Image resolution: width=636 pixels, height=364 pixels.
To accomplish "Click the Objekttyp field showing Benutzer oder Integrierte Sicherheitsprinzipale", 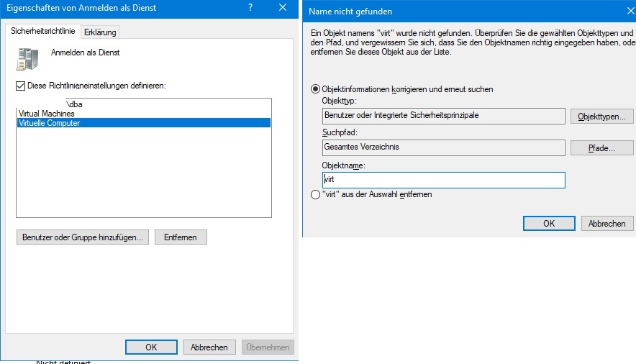I will coord(444,116).
